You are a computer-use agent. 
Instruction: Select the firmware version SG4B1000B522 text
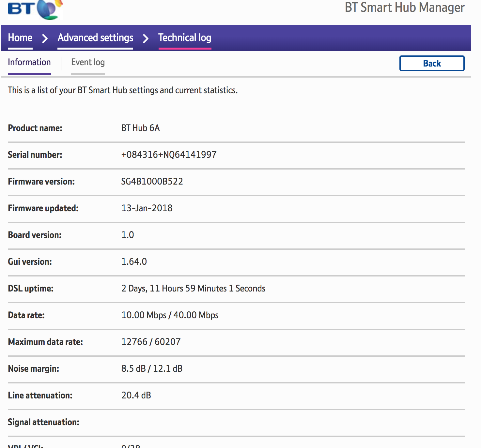coord(152,181)
